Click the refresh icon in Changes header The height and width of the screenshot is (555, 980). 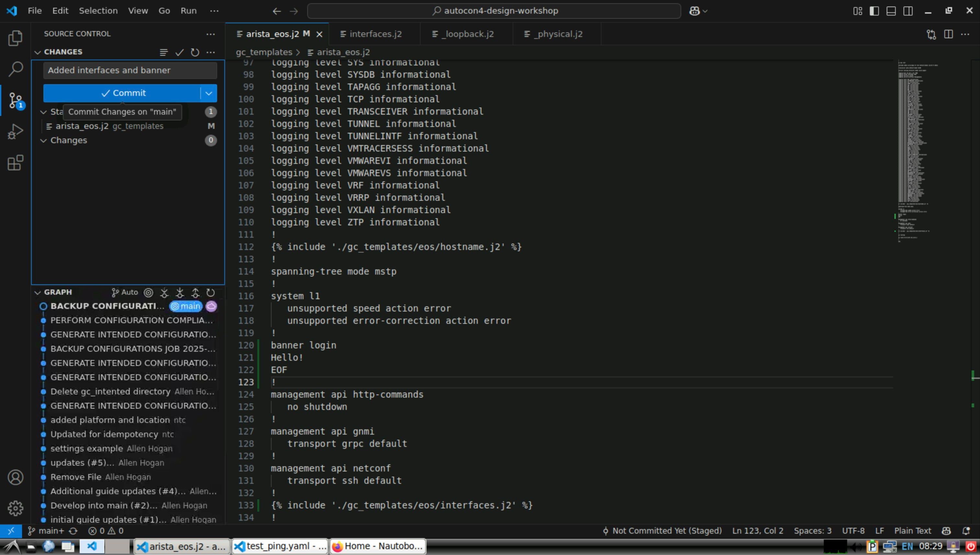195,52
